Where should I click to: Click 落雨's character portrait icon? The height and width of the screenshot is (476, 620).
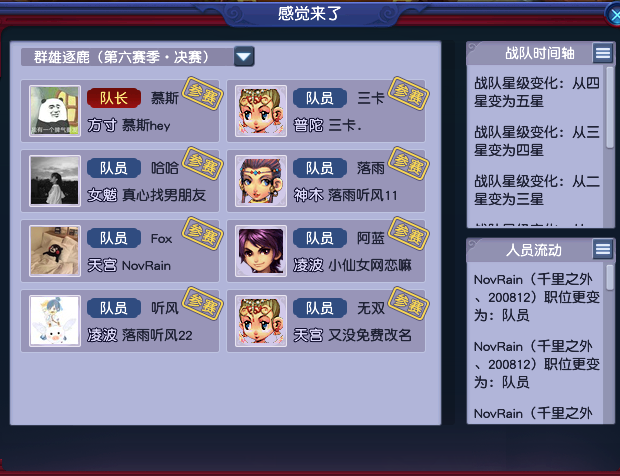coord(261,181)
